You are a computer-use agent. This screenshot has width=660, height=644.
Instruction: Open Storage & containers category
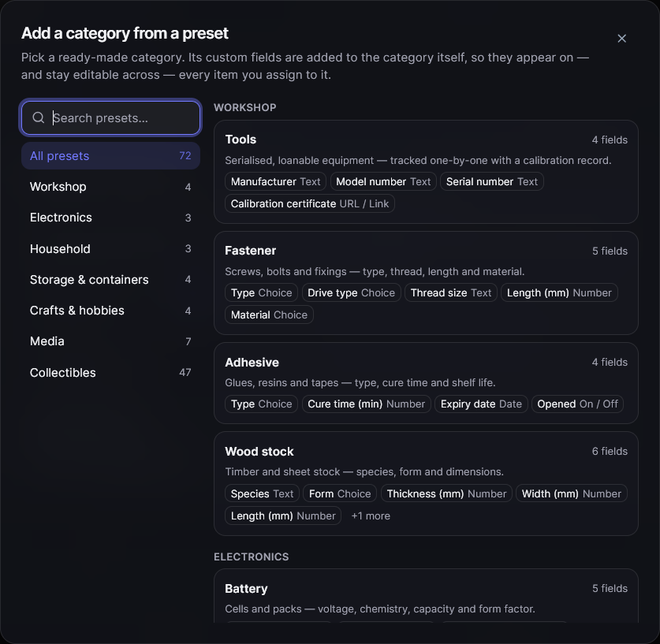110,280
